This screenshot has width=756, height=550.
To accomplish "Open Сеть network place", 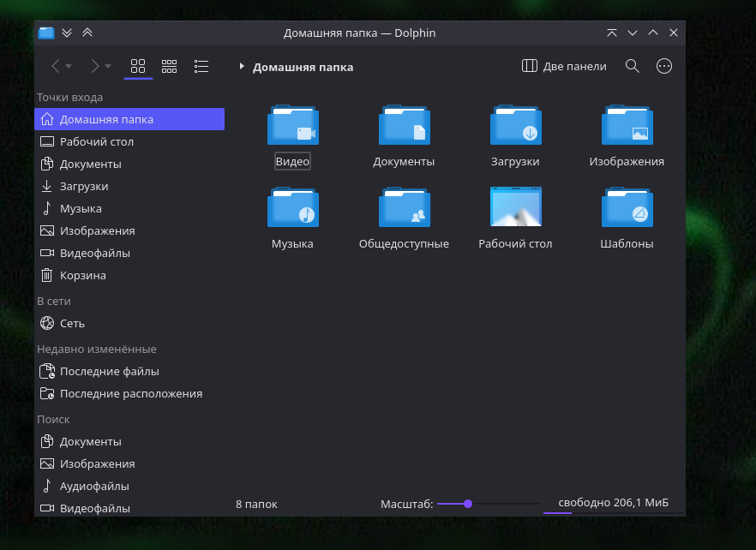I will tap(129, 323).
